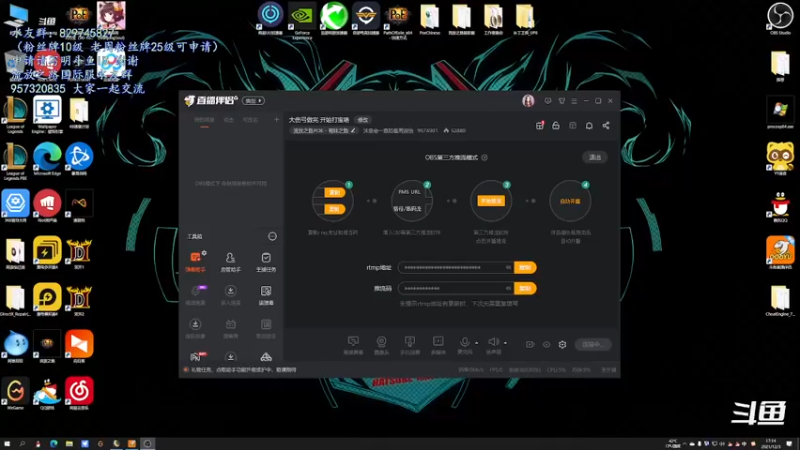Click help icon next to OBS第三方推流模式
Viewport: 800px width, 450px height.
pos(484,158)
